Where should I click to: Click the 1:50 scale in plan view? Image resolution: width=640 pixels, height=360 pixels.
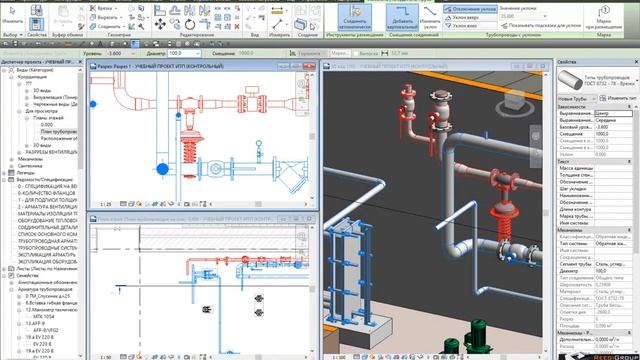pyautogui.click(x=105, y=357)
